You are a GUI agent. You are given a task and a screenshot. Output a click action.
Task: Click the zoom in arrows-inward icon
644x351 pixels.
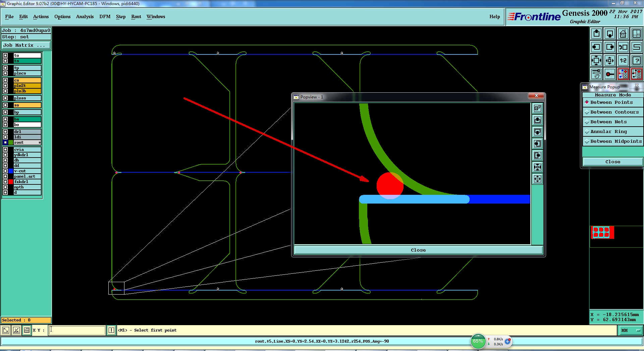point(596,60)
